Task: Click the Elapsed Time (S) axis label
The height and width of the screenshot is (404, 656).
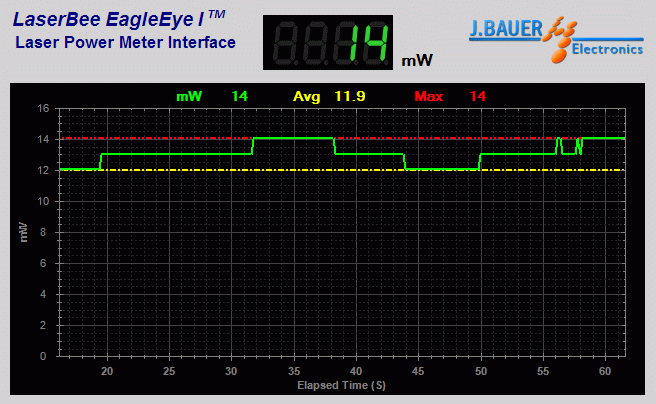Action: 342,385
